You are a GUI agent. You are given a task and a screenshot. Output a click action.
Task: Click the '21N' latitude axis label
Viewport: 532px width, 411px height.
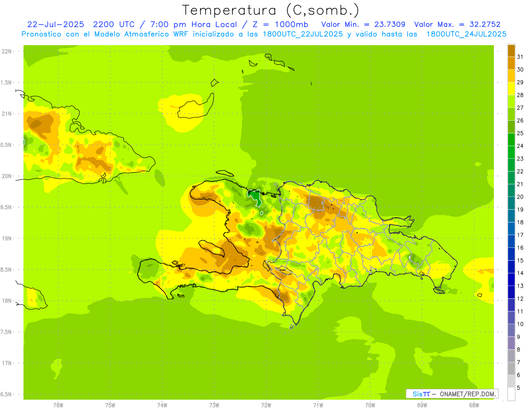tap(7, 114)
